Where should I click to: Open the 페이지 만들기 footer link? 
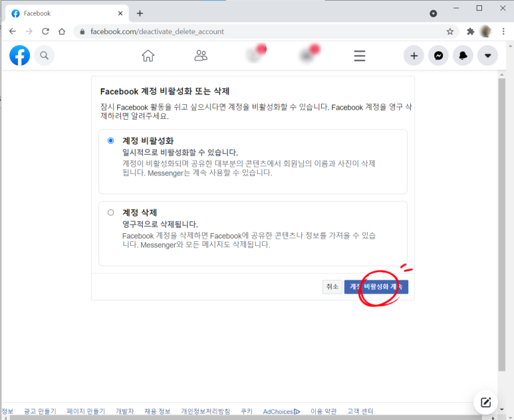click(x=86, y=411)
